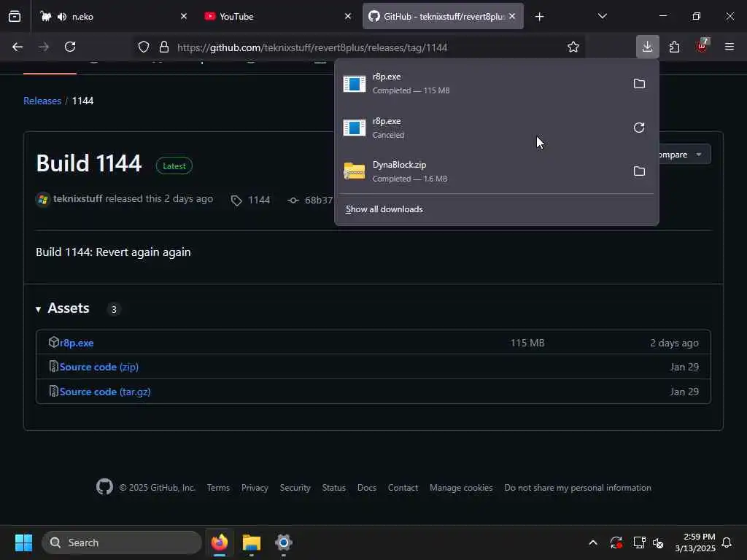Download Source code (zip)
This screenshot has width=747, height=560.
tap(99, 367)
